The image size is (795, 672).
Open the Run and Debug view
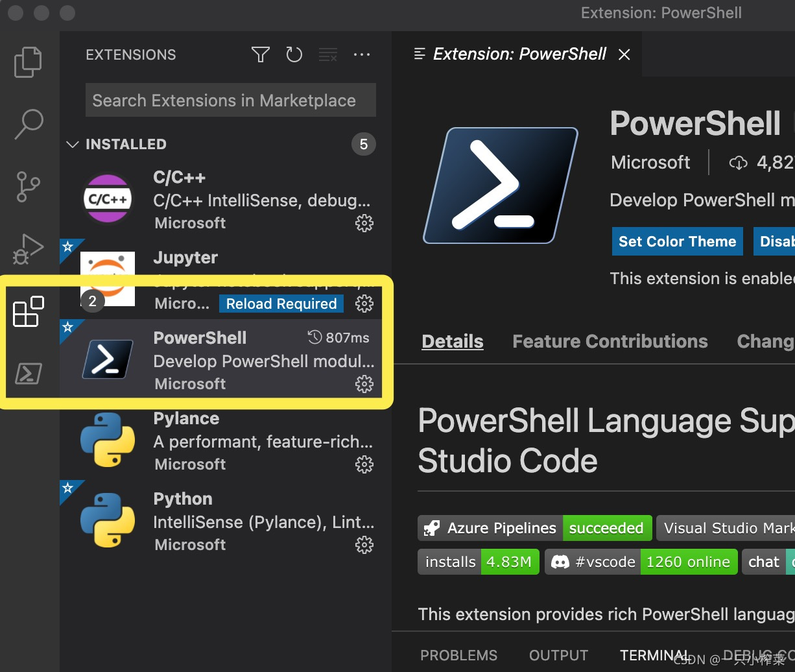(x=27, y=248)
